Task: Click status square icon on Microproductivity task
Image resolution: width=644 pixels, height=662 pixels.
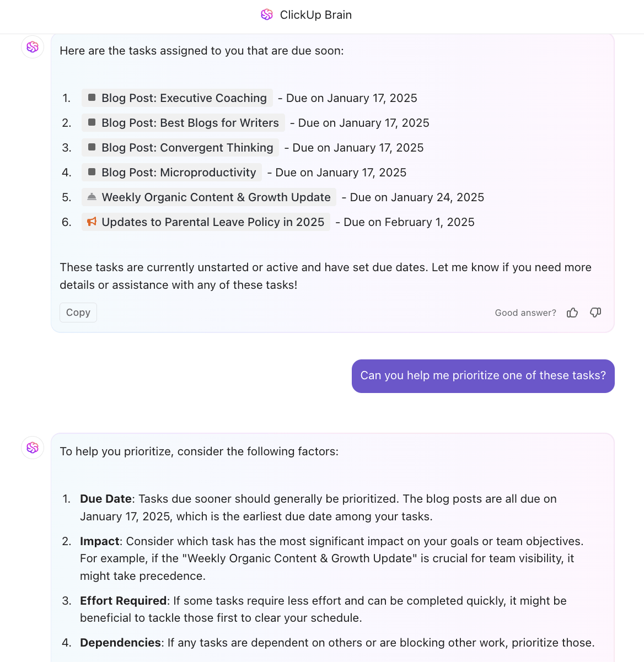Action: (x=92, y=172)
